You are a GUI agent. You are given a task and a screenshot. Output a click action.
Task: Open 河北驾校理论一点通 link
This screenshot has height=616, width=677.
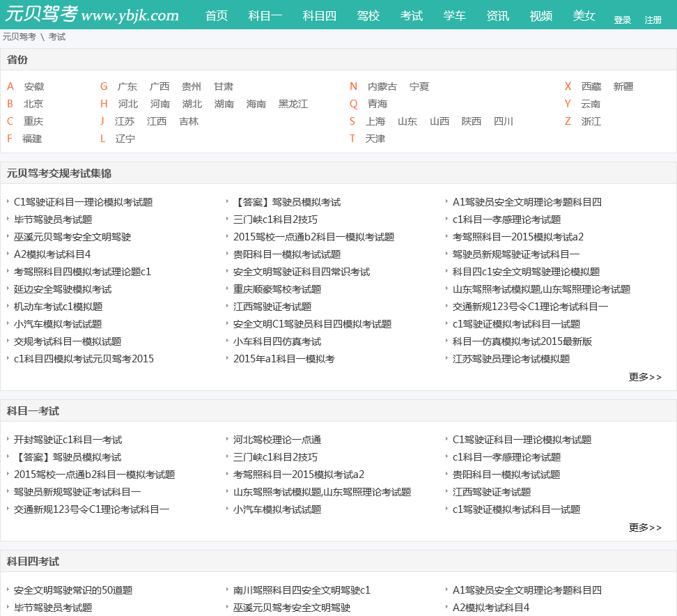(x=277, y=440)
